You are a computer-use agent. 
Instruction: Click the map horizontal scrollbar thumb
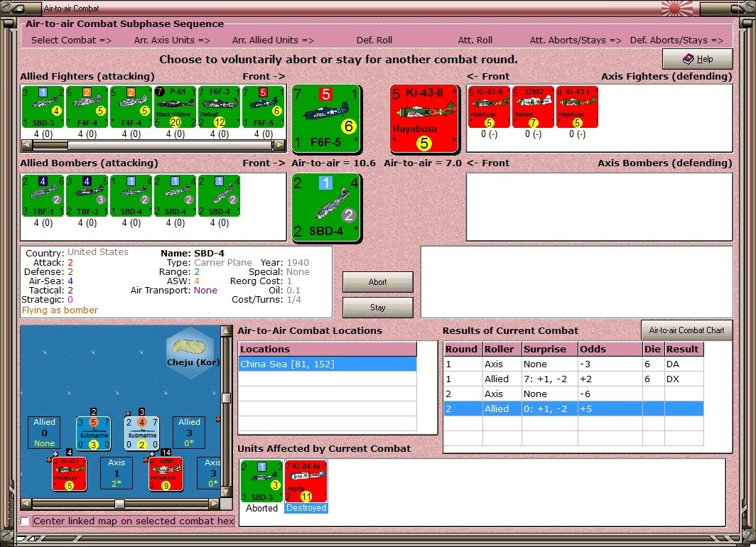119,504
